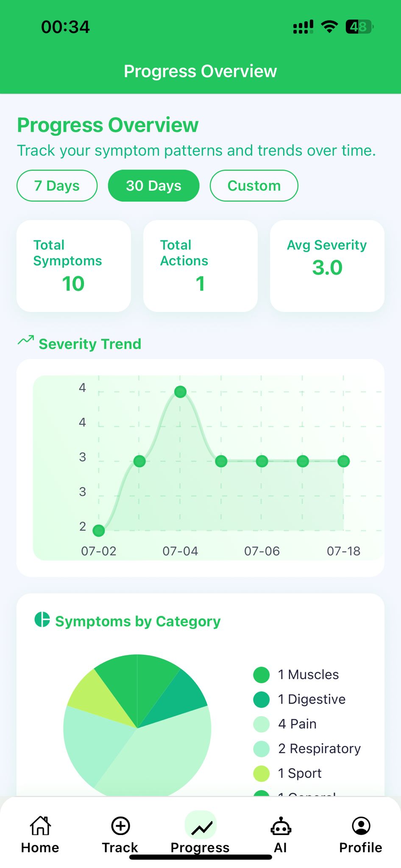Image resolution: width=401 pixels, height=868 pixels.
Task: Open the Total Symptoms card
Action: coord(73,266)
